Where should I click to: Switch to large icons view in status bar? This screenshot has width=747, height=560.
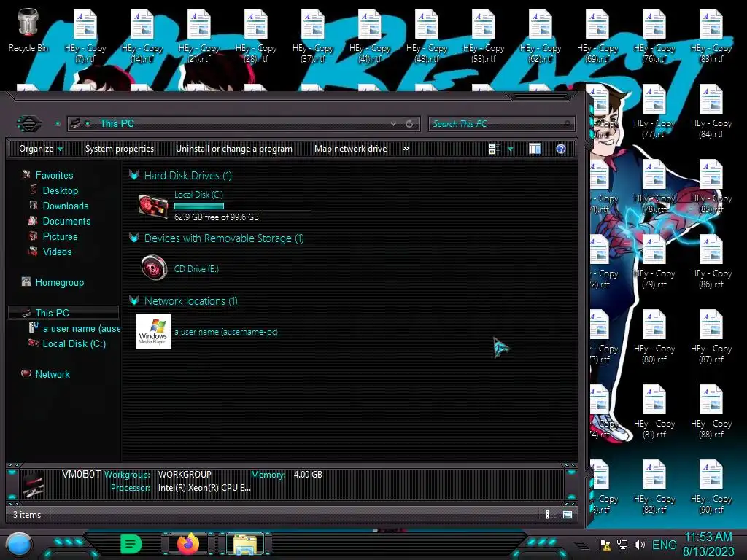pyautogui.click(x=568, y=514)
